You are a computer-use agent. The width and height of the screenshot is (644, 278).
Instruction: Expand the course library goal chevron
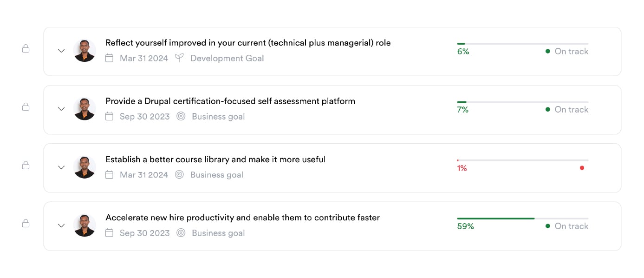click(x=61, y=167)
